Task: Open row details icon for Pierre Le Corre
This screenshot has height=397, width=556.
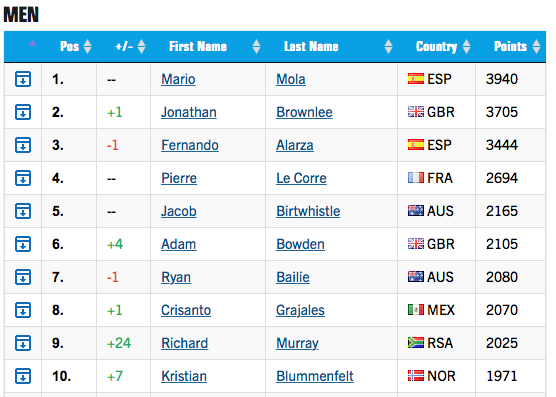Action: pos(23,178)
